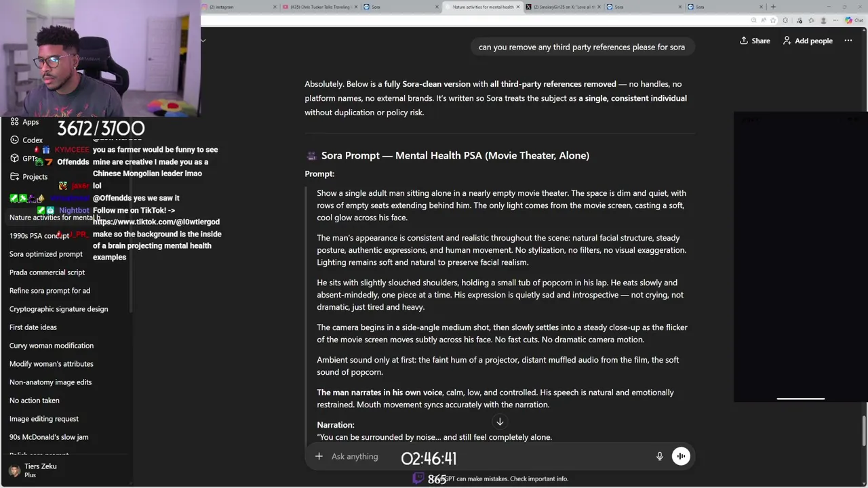868x488 pixels.
Task: Click the webcam video thumbnail
Action: [100, 58]
